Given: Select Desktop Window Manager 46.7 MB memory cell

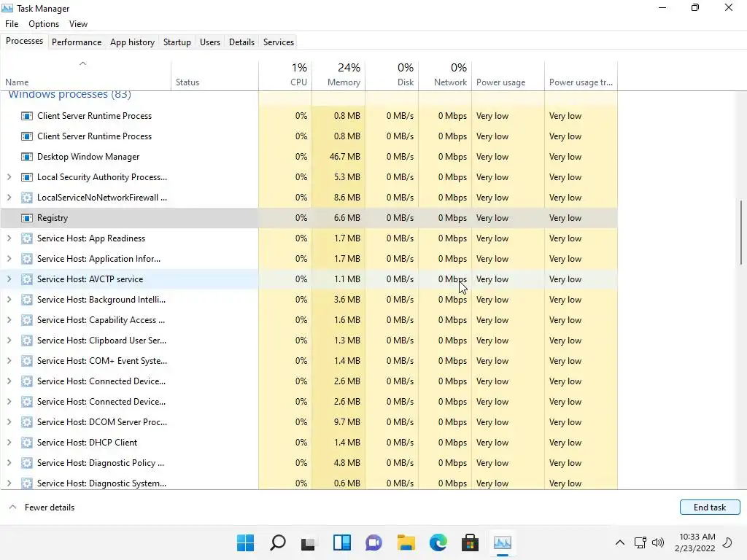Looking at the screenshot, I should (x=338, y=157).
